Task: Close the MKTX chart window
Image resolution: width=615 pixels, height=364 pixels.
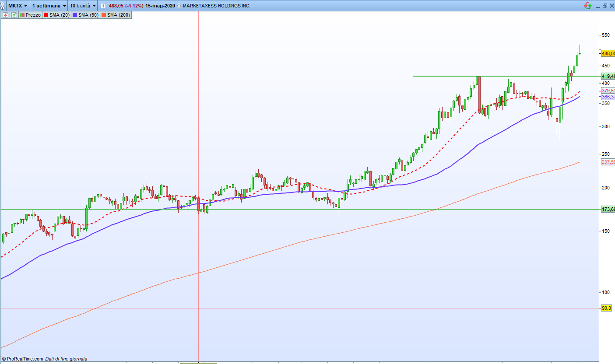Action: 611,6
